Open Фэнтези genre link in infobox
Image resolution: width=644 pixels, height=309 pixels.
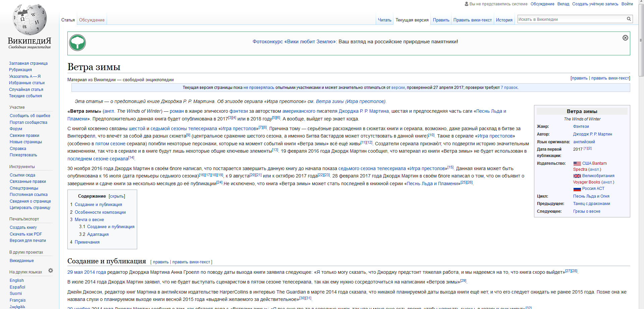coord(581,126)
